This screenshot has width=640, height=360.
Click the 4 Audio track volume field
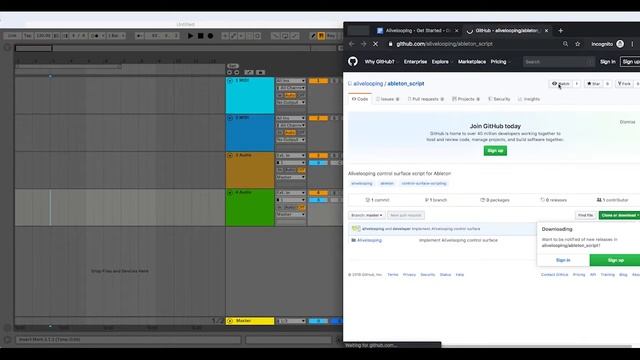pyautogui.click(x=318, y=200)
